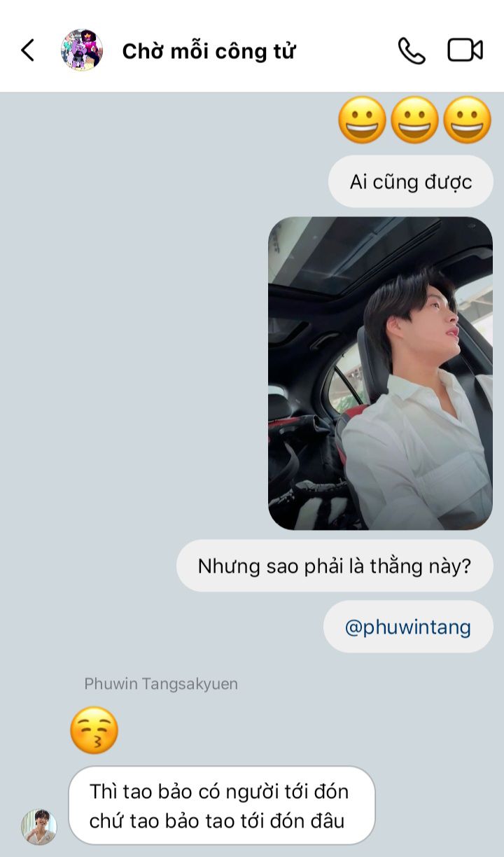504x857 pixels.
Task: Tap the white header bar next to title
Action: coord(346,50)
